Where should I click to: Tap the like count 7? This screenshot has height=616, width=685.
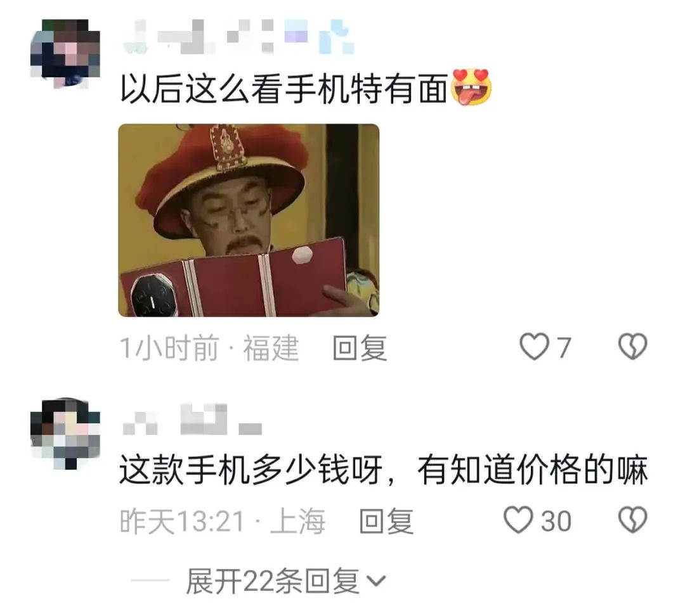[x=564, y=348]
